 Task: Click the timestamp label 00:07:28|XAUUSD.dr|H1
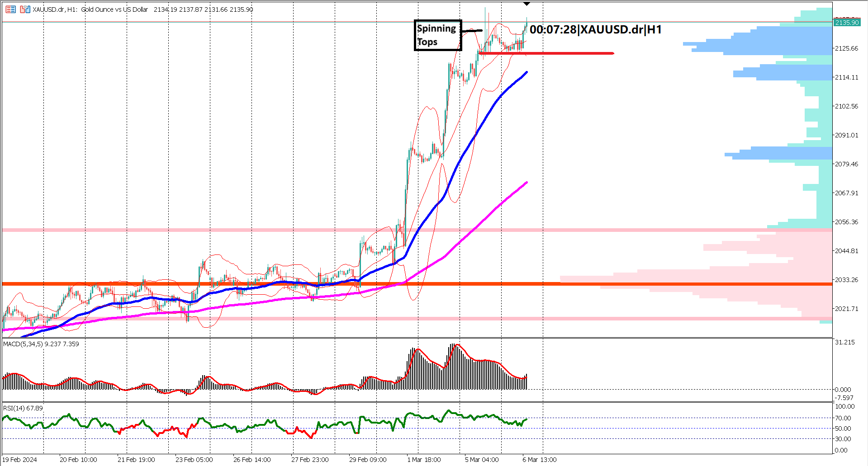(595, 30)
